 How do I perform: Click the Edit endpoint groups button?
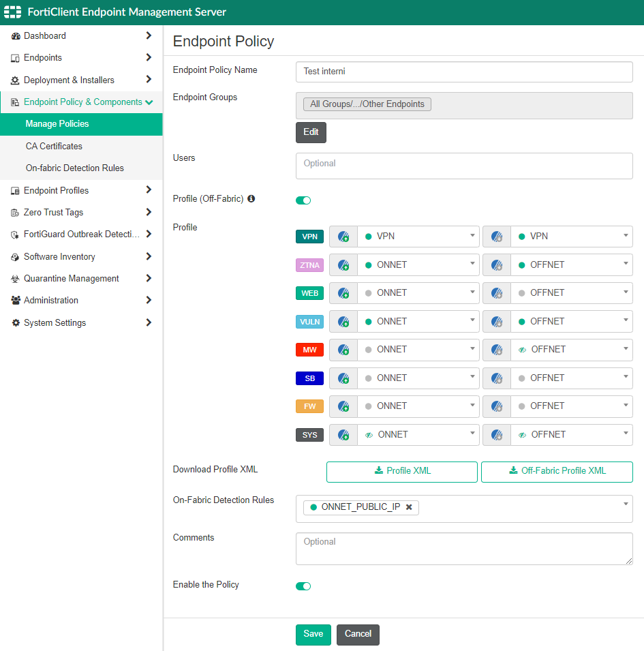tap(311, 132)
